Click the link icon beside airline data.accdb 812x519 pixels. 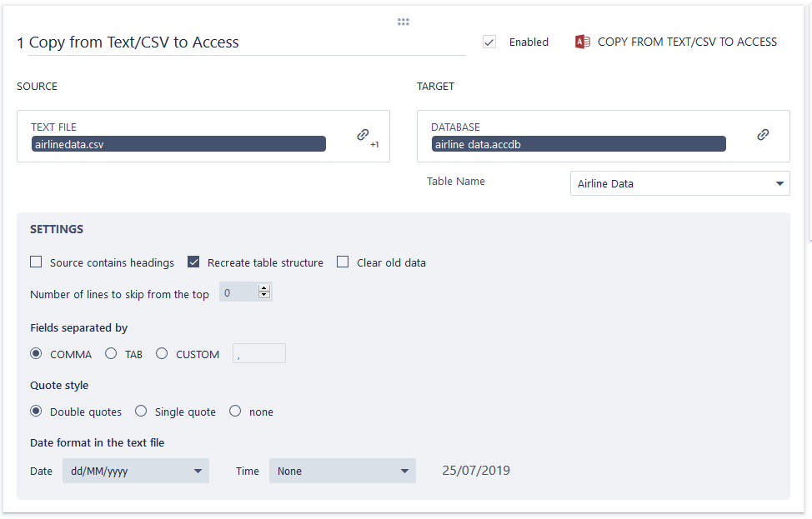[x=763, y=134]
